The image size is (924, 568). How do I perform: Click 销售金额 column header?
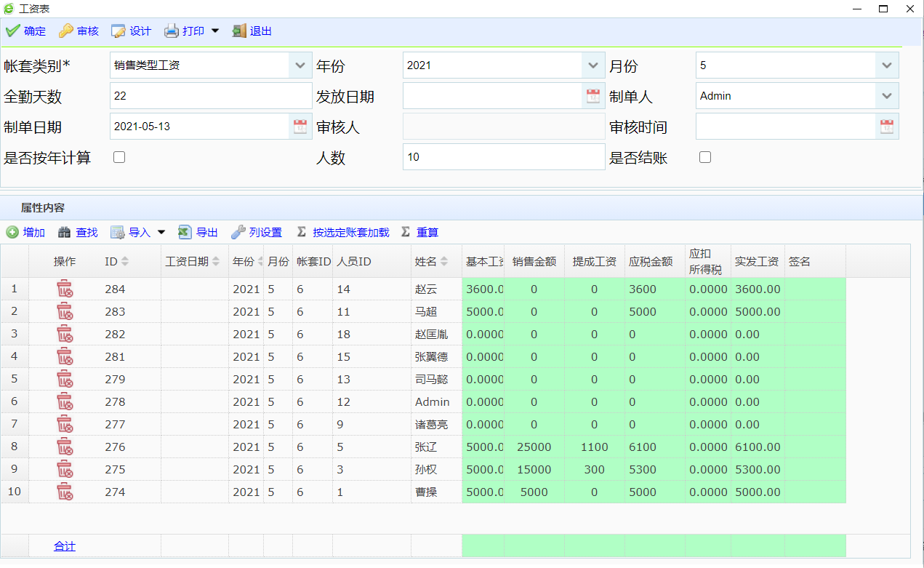(534, 262)
